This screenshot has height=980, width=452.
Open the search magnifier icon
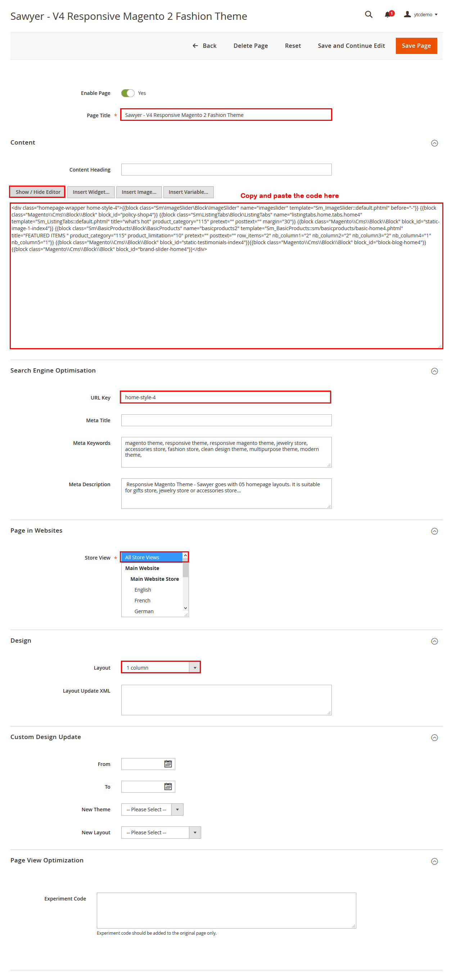368,14
